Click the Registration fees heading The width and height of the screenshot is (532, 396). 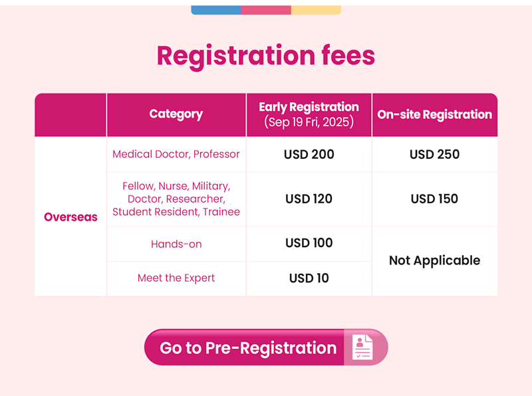coord(266,56)
